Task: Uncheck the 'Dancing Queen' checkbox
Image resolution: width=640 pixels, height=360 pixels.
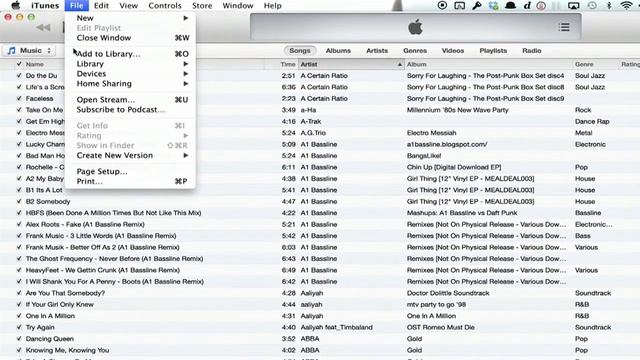Action: tap(19, 338)
